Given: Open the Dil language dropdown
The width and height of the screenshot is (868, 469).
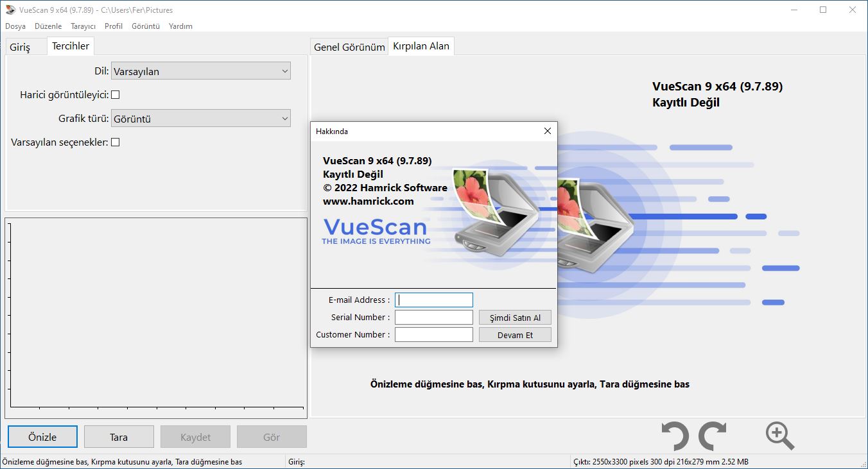Looking at the screenshot, I should click(x=201, y=71).
